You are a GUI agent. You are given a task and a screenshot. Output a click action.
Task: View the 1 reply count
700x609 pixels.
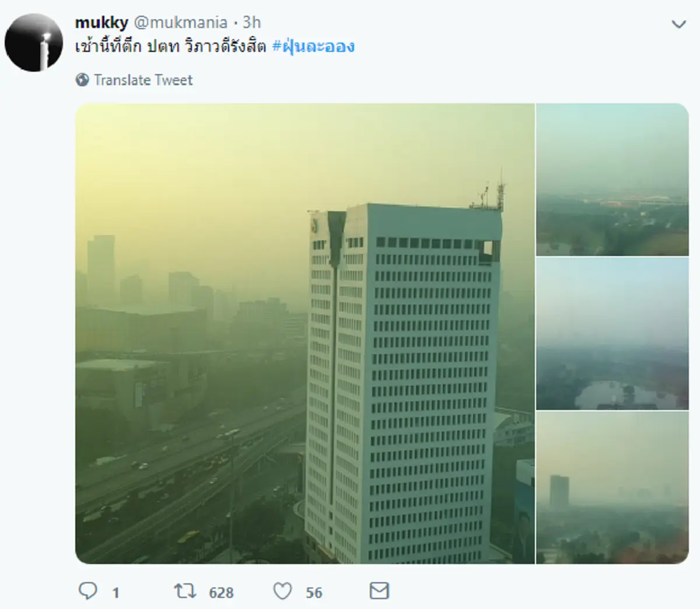[x=116, y=593]
